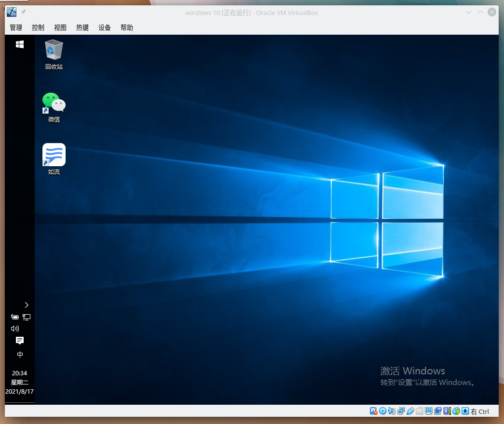504x424 pixels.
Task: Open the 设备 menu
Action: pyautogui.click(x=105, y=27)
